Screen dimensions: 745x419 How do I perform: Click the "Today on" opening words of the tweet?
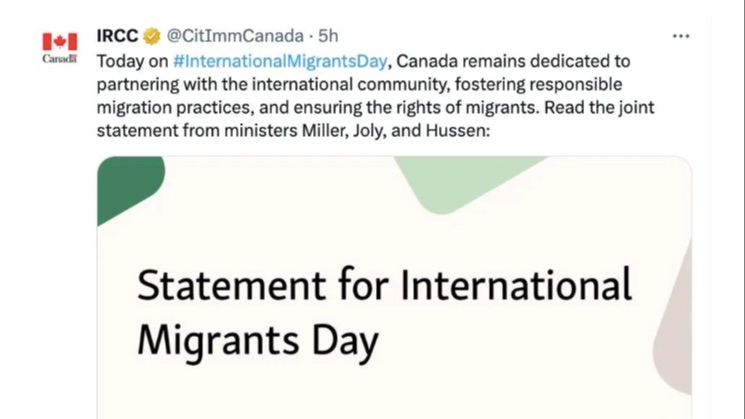tap(133, 61)
